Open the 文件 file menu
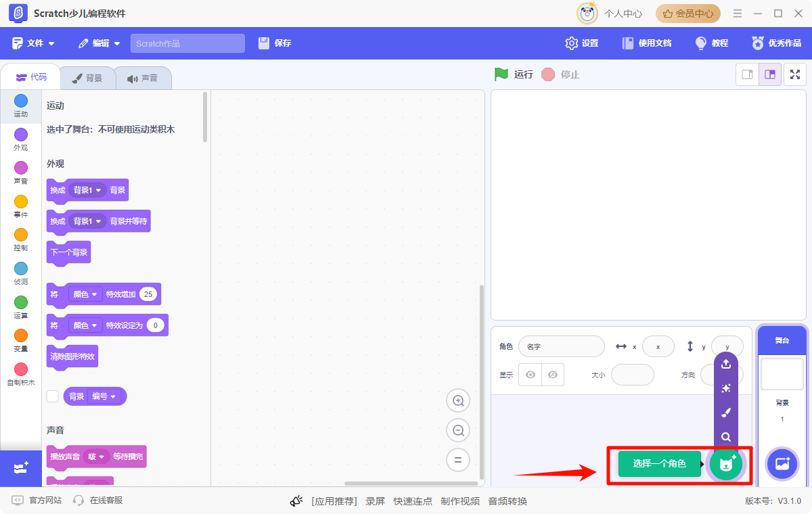 click(x=34, y=43)
